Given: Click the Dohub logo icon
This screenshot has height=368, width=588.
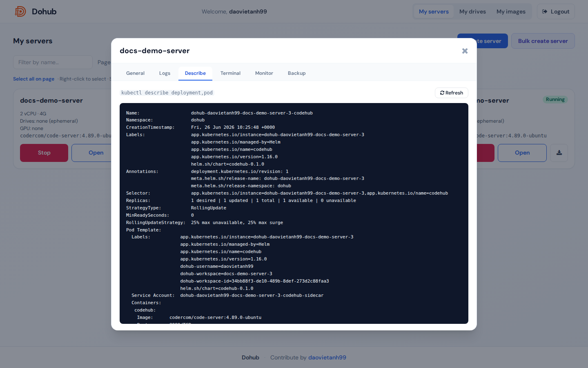Looking at the screenshot, I should [x=20, y=11].
